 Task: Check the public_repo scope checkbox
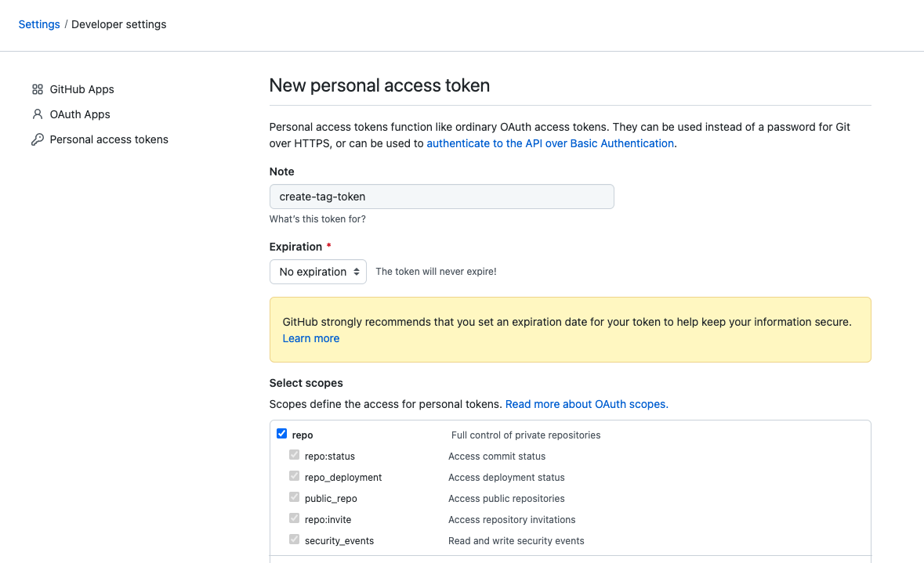click(294, 496)
